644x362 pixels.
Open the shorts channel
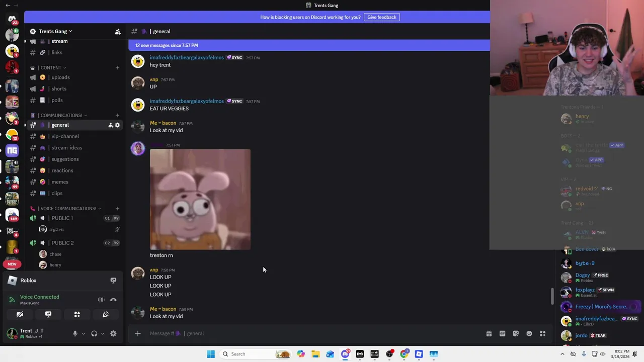[75, 88]
